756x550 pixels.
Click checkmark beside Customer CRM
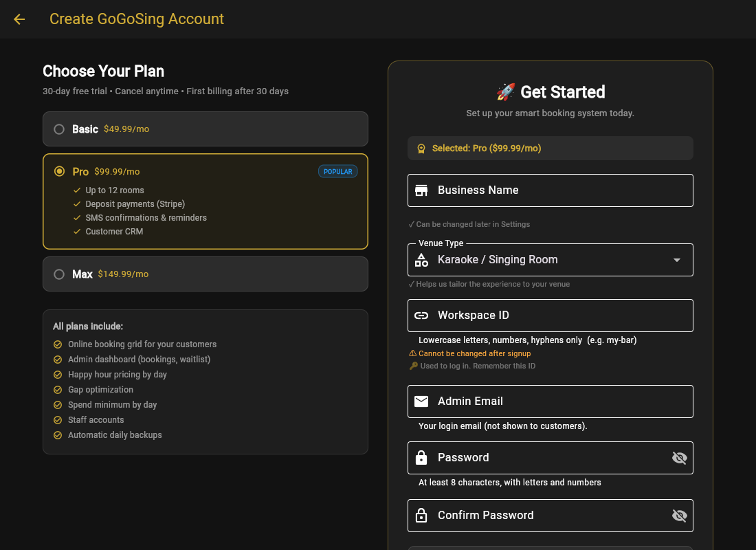click(77, 232)
